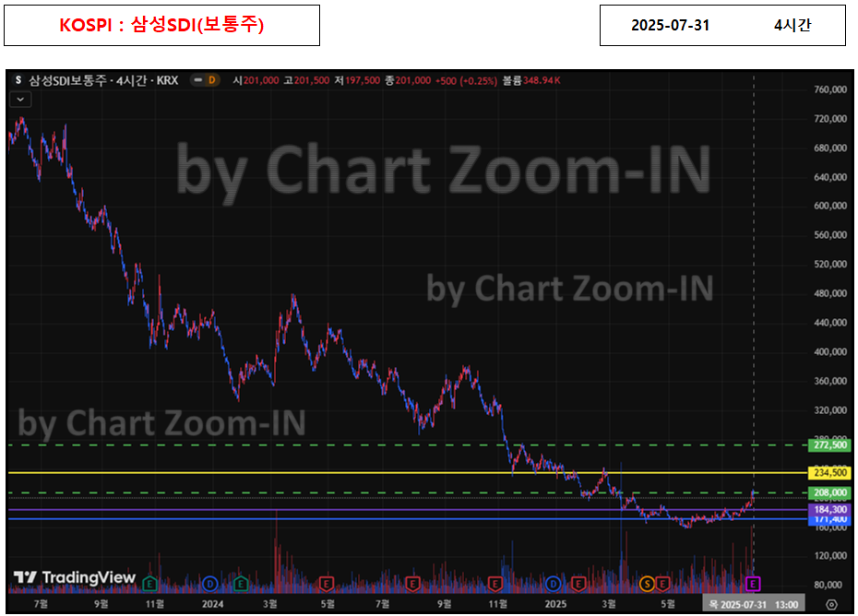Screen dimensions: 858x616
Task: Click the header date 2025-07-31
Action: [671, 25]
